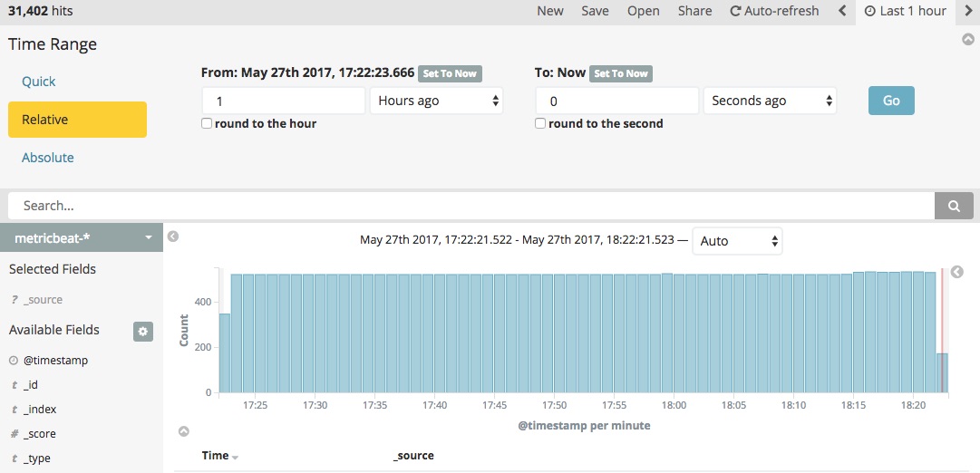Step time range backward with left chevron
This screenshot has width=980, height=473.
point(842,11)
